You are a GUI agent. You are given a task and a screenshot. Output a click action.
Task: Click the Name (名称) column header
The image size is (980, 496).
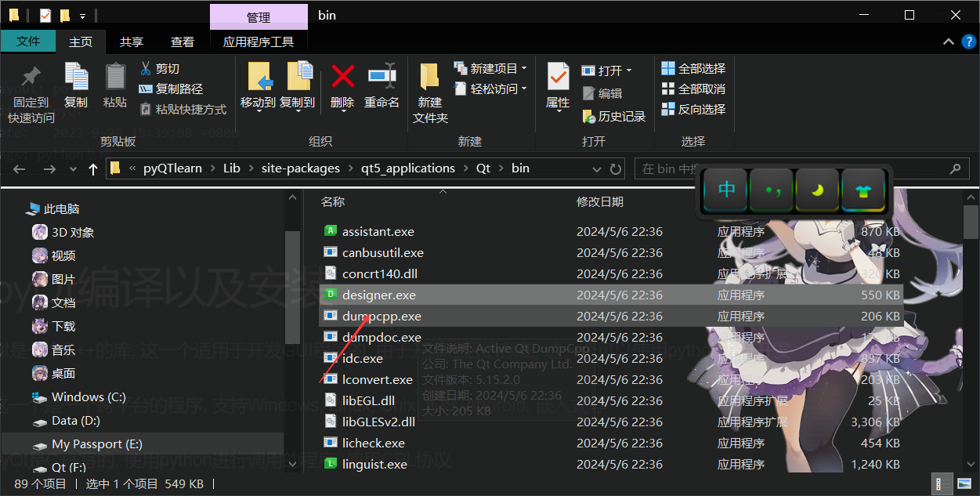click(333, 201)
